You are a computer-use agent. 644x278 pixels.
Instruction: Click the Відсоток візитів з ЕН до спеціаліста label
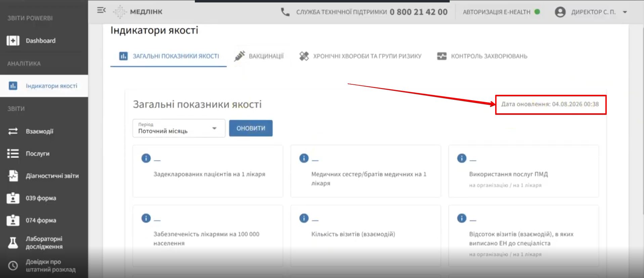(x=521, y=238)
